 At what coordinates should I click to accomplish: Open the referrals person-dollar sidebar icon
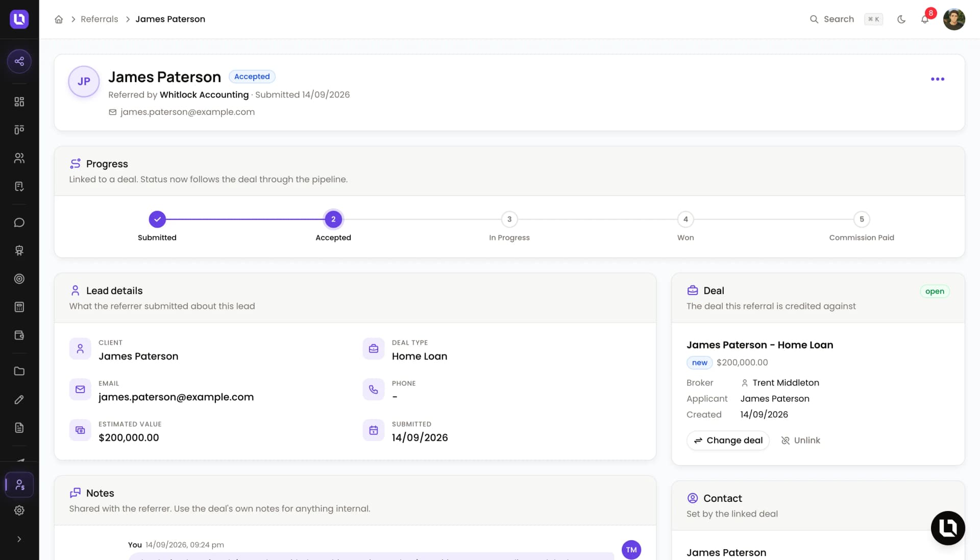coord(19,484)
